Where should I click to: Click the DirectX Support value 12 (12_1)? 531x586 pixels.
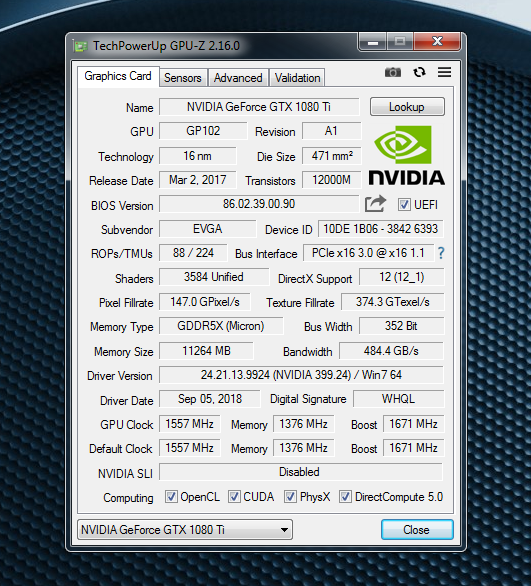(x=402, y=277)
